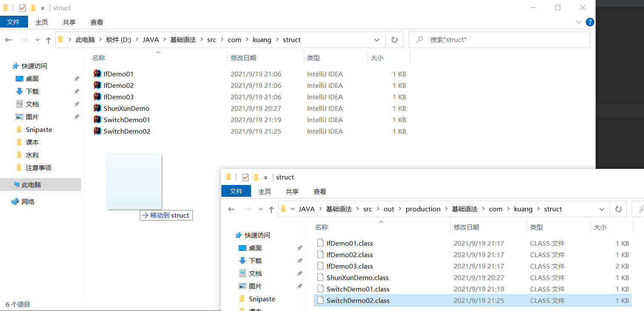Viewport: 644px width, 311px height.
Task: Click out breadcrumb in front window address bar
Action: click(x=389, y=209)
